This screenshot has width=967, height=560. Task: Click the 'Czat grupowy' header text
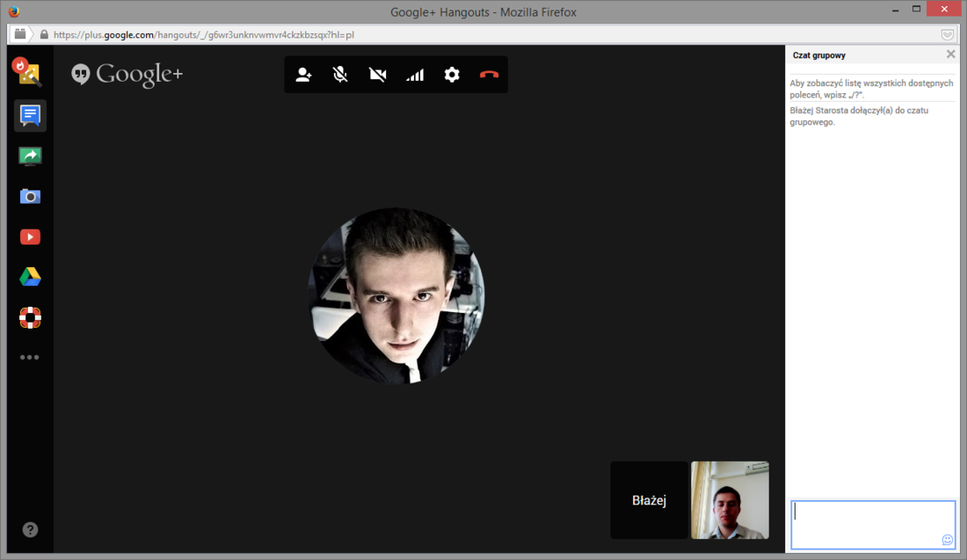point(819,55)
